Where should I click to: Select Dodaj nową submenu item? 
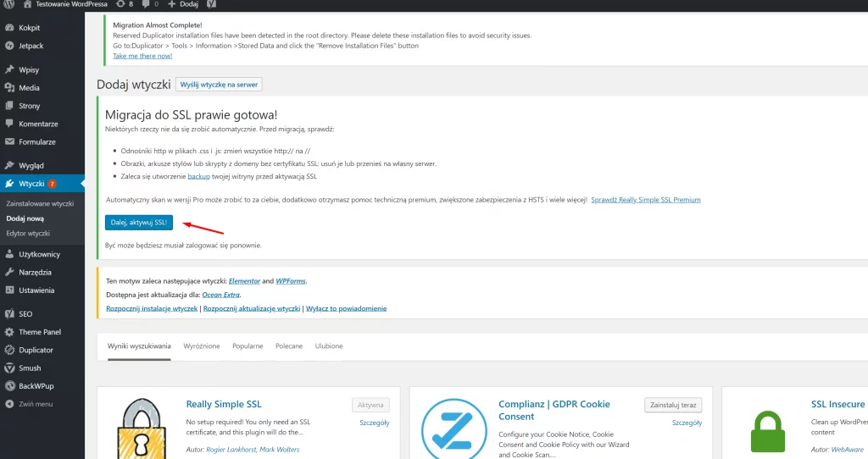25,218
